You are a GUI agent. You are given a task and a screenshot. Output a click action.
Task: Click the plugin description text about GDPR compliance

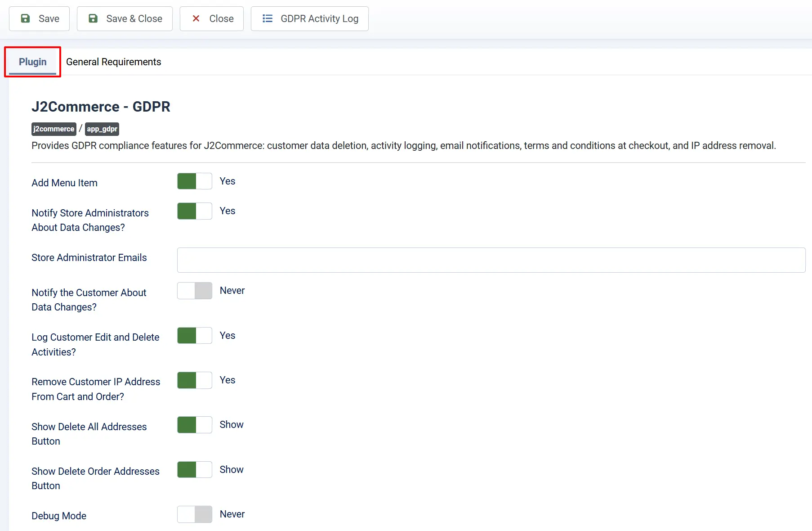click(x=404, y=146)
